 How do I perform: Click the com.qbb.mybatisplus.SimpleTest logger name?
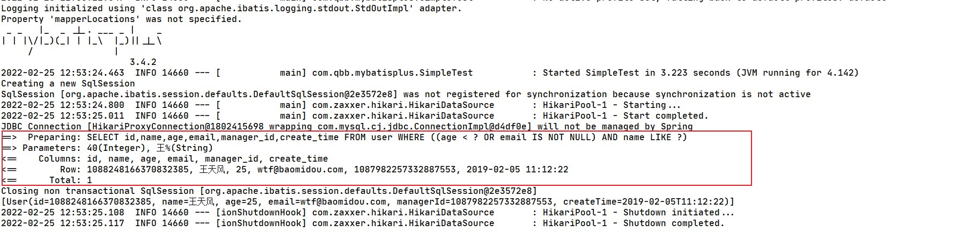click(392, 73)
